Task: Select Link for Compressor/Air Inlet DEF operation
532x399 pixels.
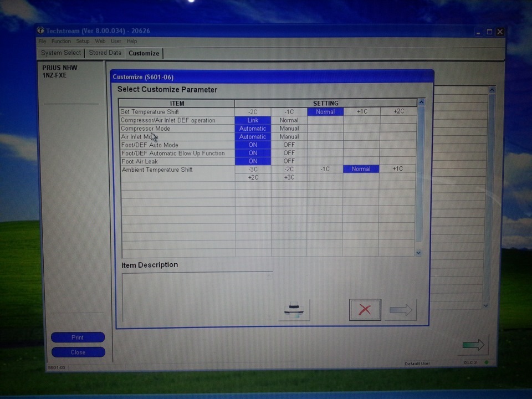Action: (x=253, y=120)
